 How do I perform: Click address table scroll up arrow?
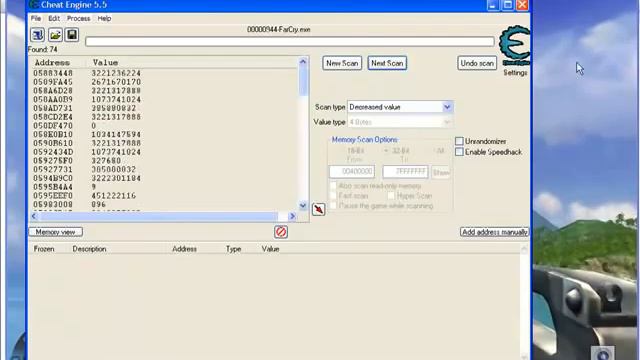524,249
